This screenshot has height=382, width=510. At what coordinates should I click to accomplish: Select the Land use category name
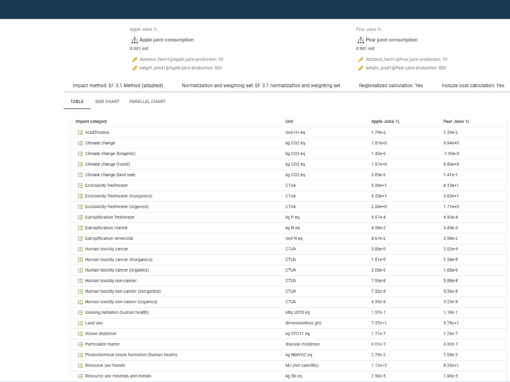tap(94, 323)
